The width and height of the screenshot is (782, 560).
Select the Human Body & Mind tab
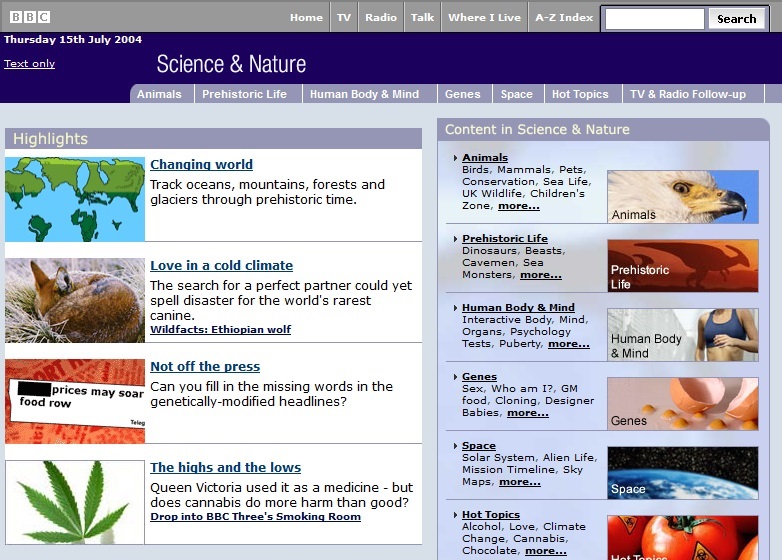pyautogui.click(x=365, y=94)
